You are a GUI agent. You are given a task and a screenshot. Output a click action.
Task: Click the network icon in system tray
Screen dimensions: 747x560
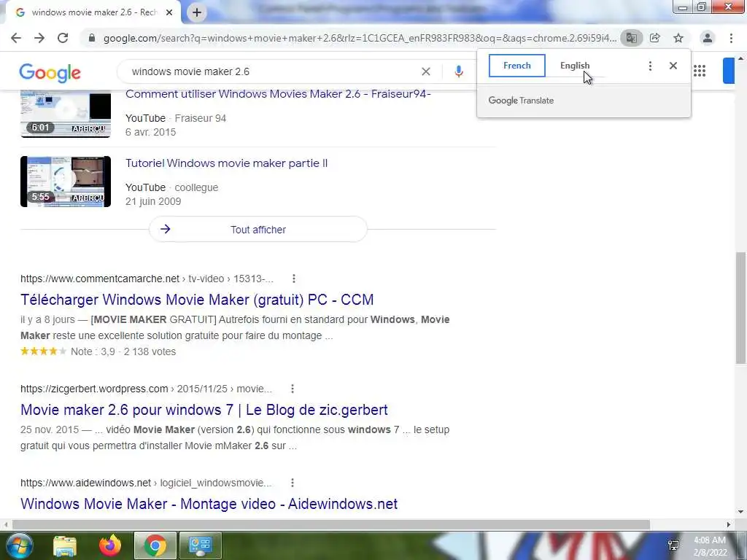[x=673, y=545]
